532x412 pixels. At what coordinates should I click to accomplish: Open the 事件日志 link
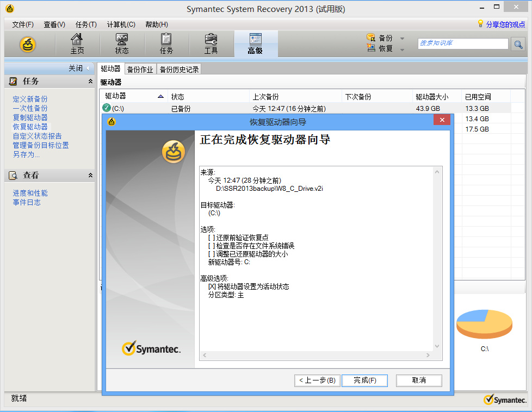pyautogui.click(x=27, y=202)
